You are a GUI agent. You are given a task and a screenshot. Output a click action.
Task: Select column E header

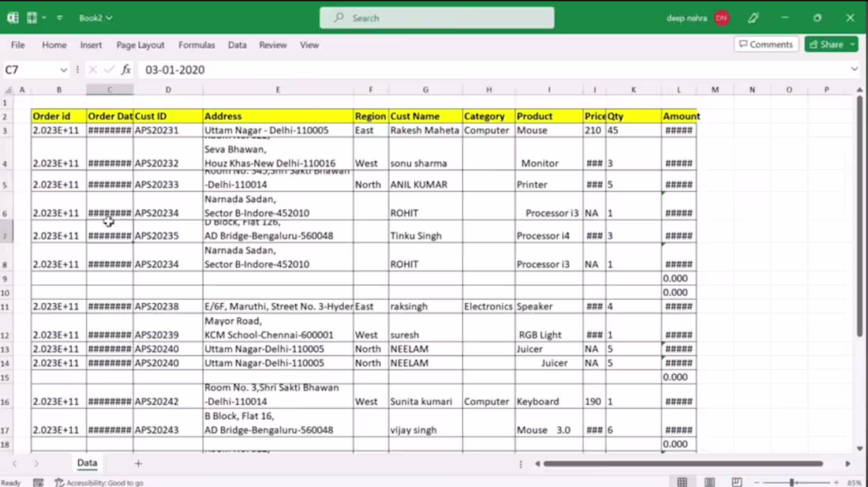[278, 90]
